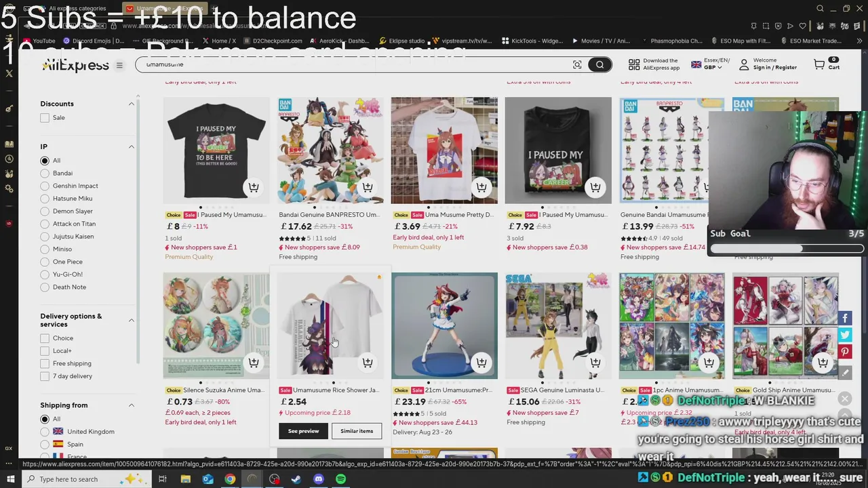This screenshot has width=868, height=488.
Task: Open the Phasmophobia bookmark
Action: point(671,41)
